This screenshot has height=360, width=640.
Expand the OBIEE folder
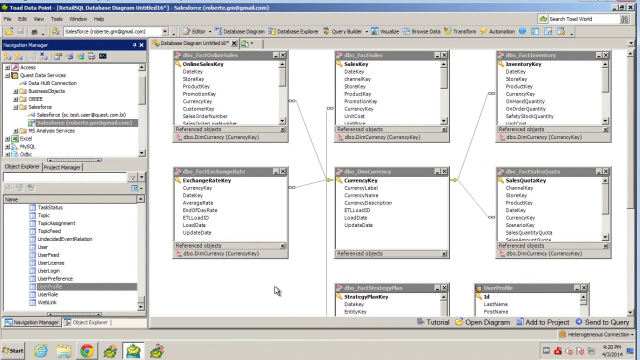[16, 99]
